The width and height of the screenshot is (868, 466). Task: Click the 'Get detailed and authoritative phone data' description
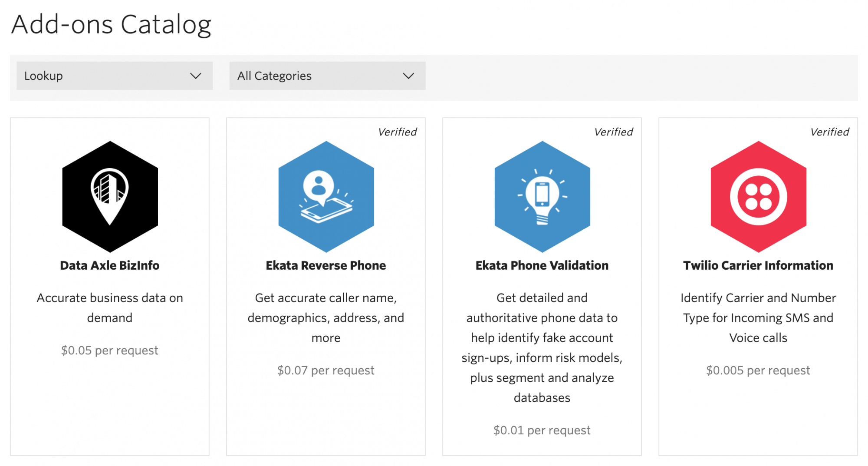point(542,348)
